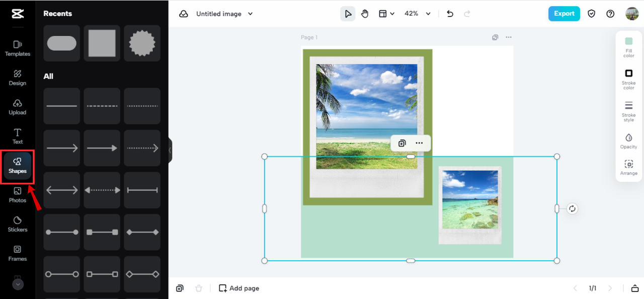This screenshot has height=299, width=644.
Task: Select the large beach palm photo
Action: [x=366, y=116]
